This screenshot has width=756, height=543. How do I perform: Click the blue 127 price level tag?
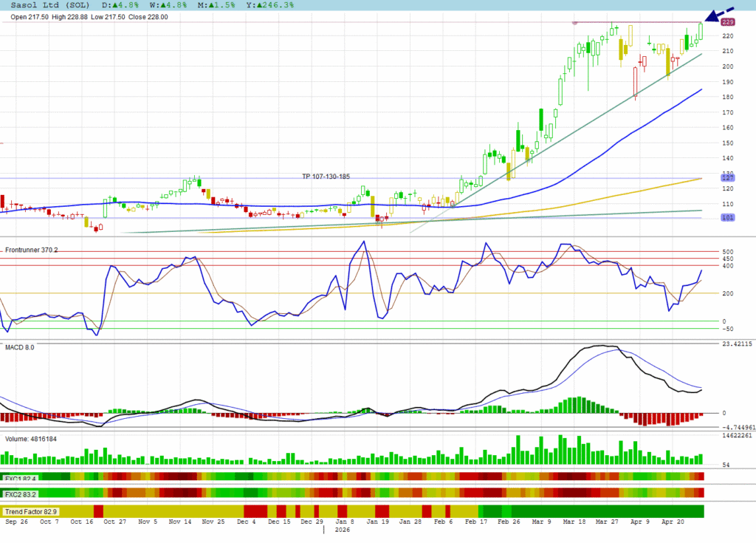(726, 178)
